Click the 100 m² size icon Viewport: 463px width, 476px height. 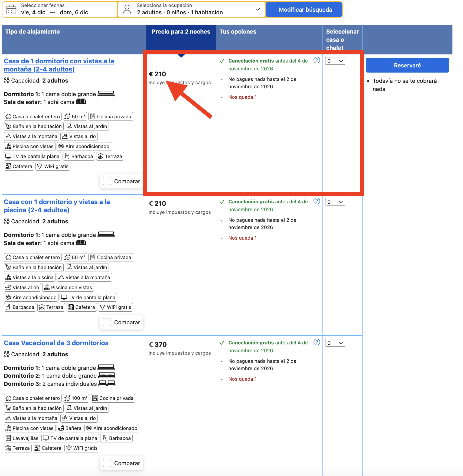pyautogui.click(x=67, y=398)
